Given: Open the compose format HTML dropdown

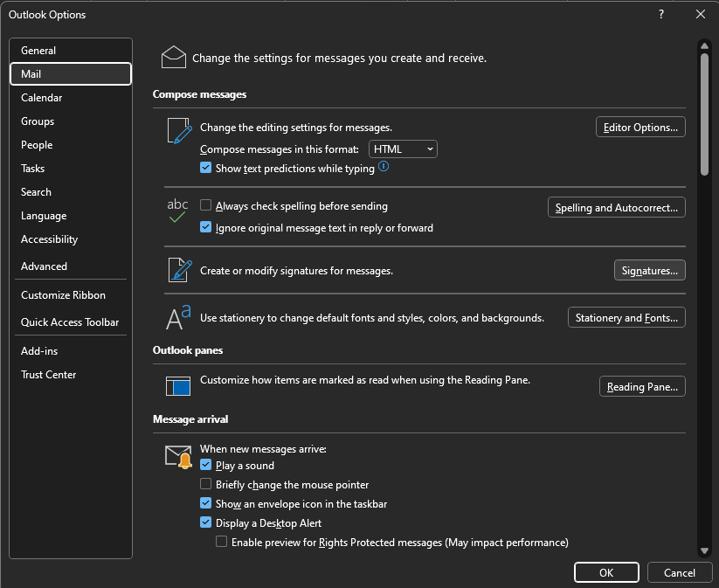Looking at the screenshot, I should [403, 149].
